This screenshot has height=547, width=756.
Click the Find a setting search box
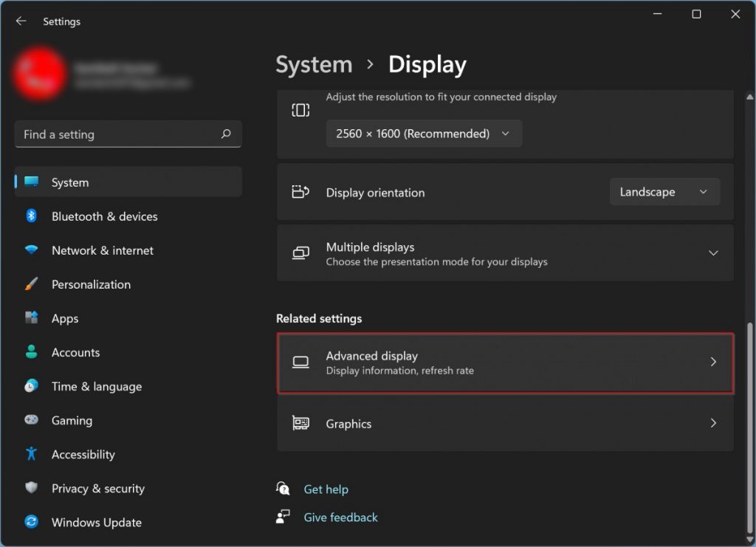tap(128, 134)
